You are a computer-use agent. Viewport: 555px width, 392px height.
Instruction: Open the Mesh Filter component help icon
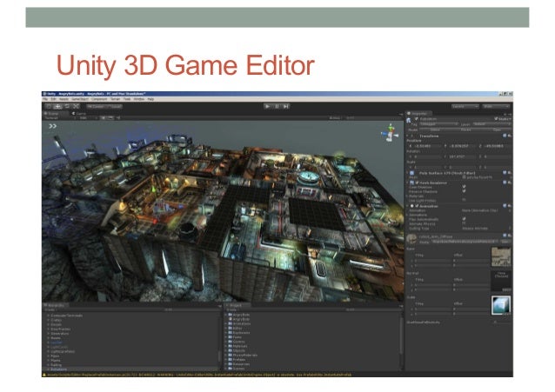coord(505,173)
